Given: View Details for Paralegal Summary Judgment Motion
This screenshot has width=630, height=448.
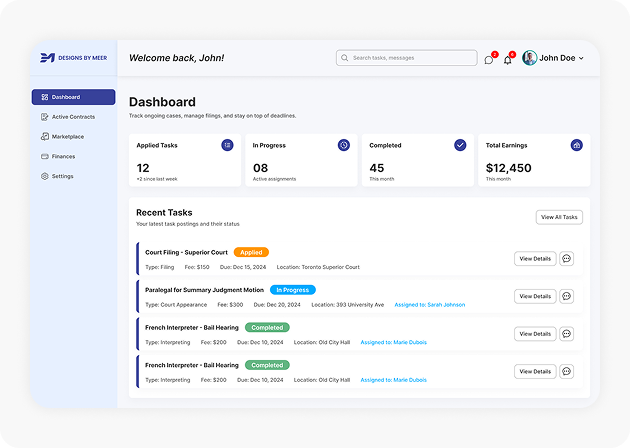Looking at the screenshot, I should tap(535, 296).
